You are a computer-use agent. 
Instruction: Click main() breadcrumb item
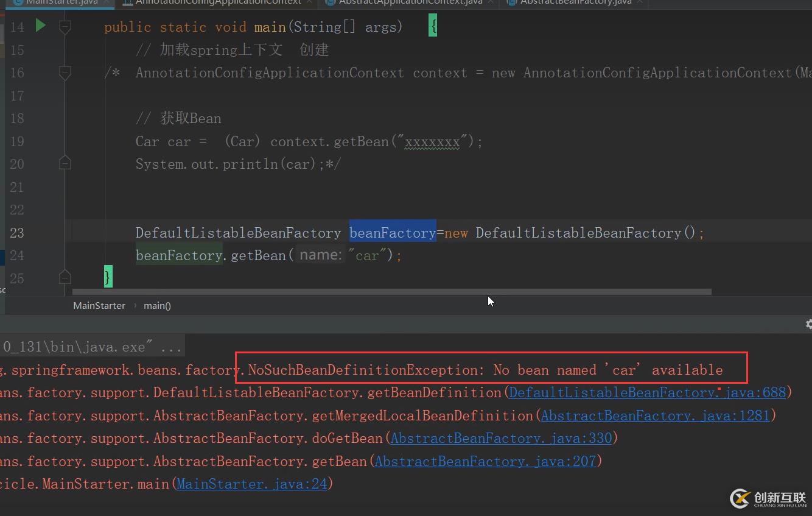click(157, 306)
